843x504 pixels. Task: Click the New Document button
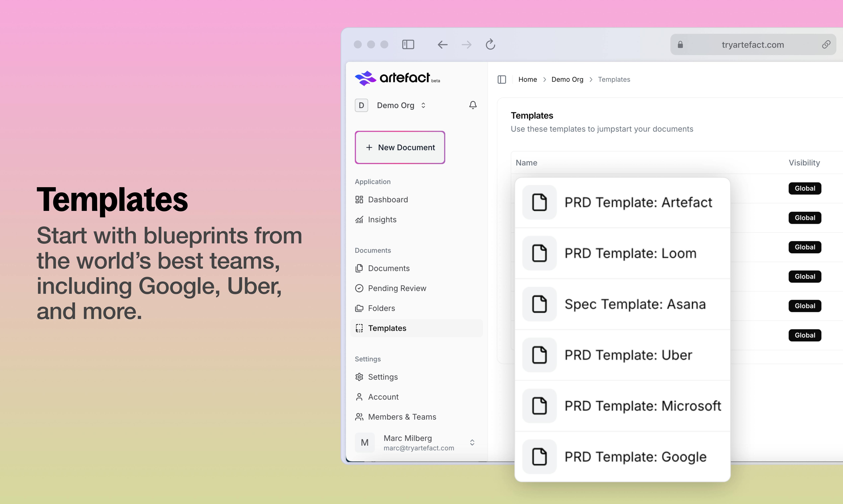[400, 147]
